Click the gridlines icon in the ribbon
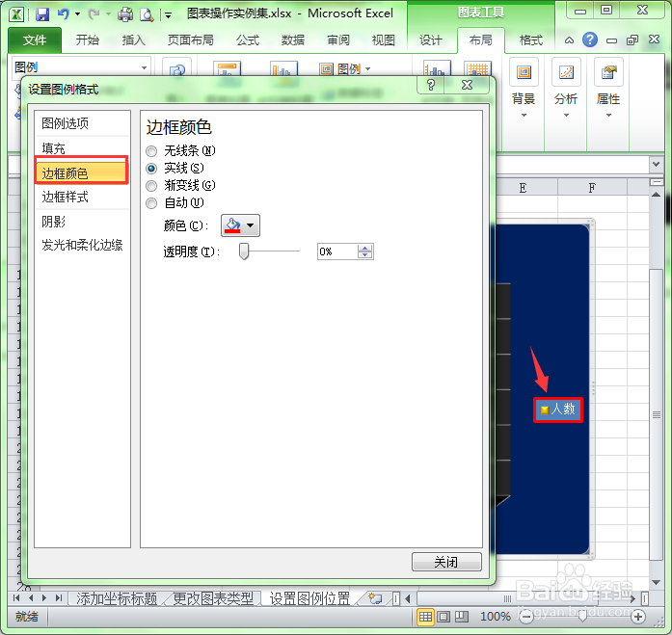 (x=477, y=68)
